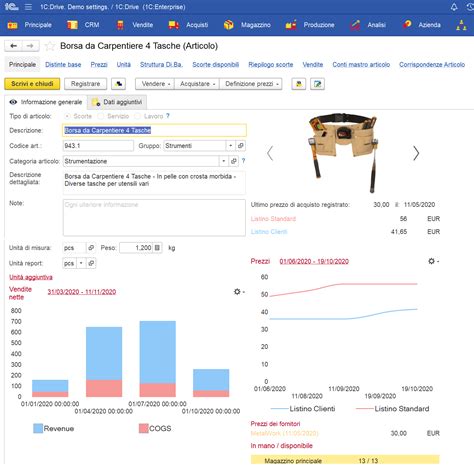474x467 pixels.
Task: Click the icon button after Definizione prezzi
Action: (299, 84)
